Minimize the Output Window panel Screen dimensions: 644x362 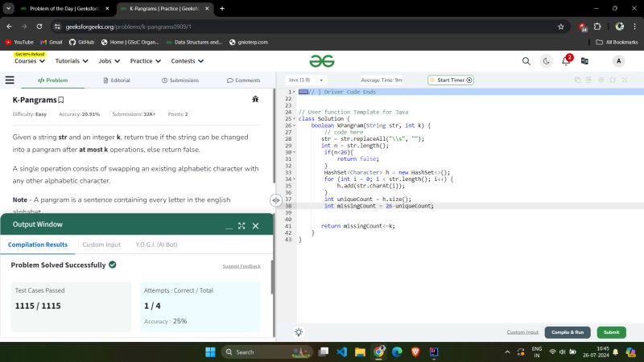pyautogui.click(x=229, y=226)
